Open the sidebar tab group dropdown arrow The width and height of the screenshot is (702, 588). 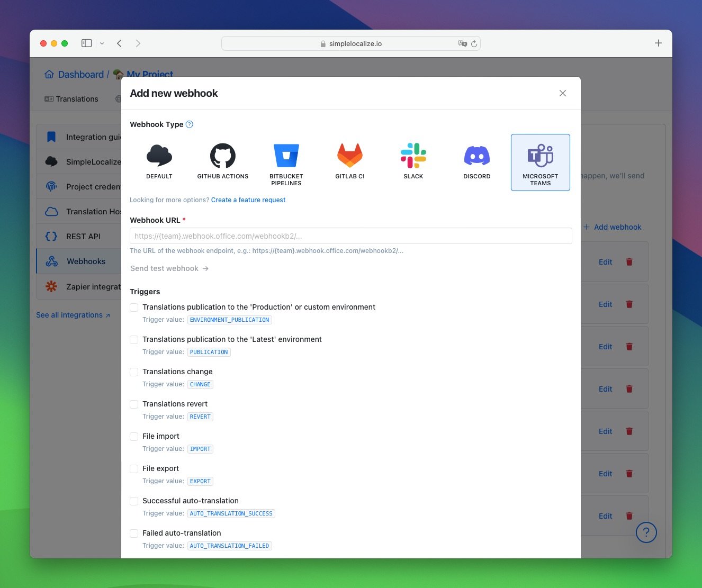(x=102, y=43)
